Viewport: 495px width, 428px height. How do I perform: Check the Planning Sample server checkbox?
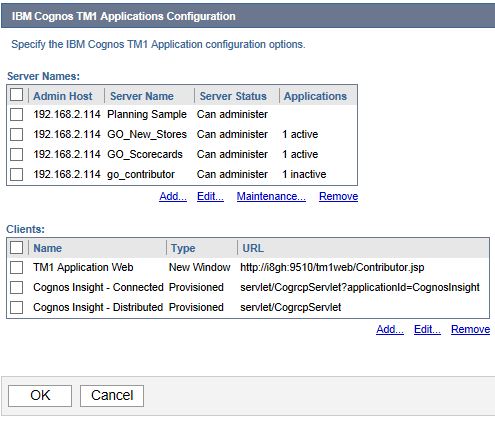click(x=16, y=115)
